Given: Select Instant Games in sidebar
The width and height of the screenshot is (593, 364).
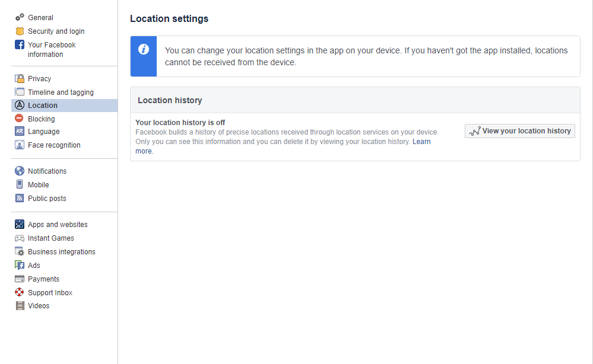Looking at the screenshot, I should point(51,238).
